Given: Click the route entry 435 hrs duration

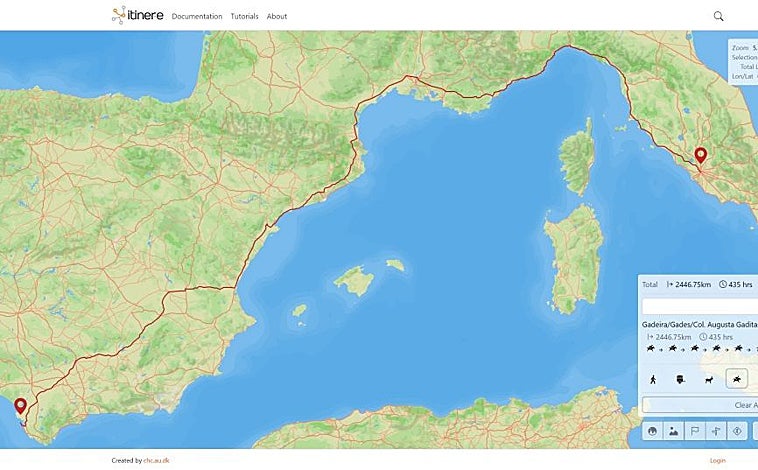Looking at the screenshot, I should 721,337.
